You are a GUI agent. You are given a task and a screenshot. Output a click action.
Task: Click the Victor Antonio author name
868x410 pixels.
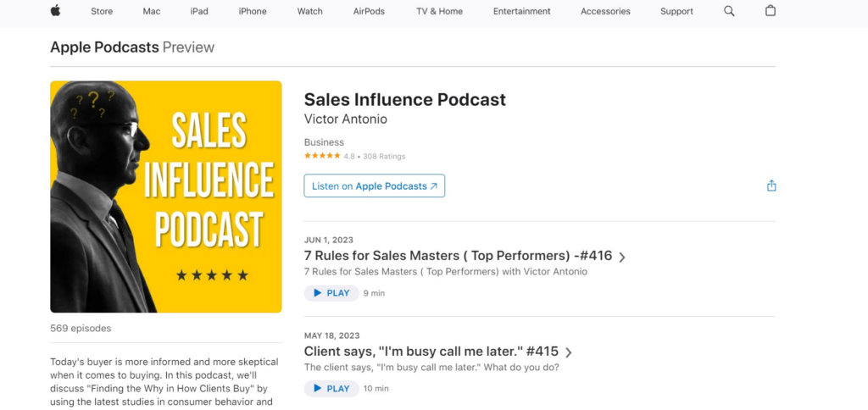tap(346, 119)
